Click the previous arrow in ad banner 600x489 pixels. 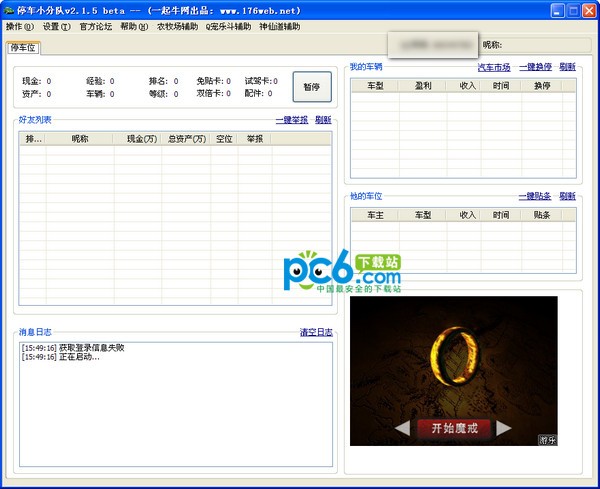pos(403,428)
